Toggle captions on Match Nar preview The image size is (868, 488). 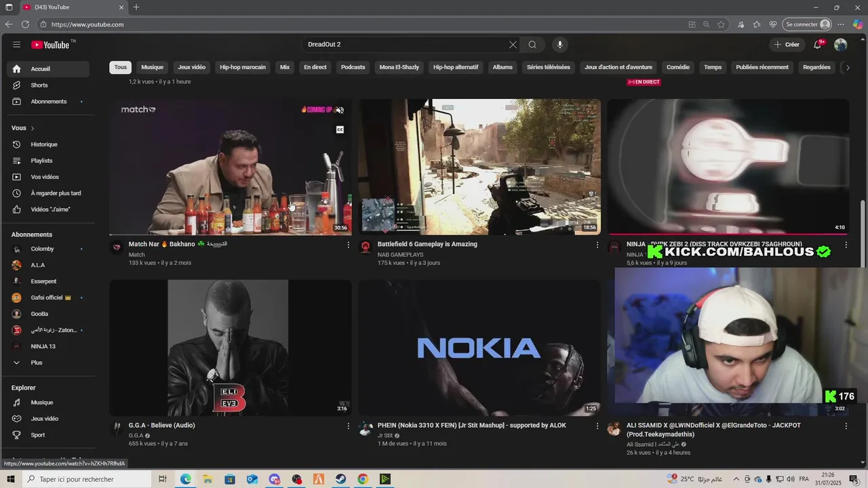pyautogui.click(x=340, y=129)
